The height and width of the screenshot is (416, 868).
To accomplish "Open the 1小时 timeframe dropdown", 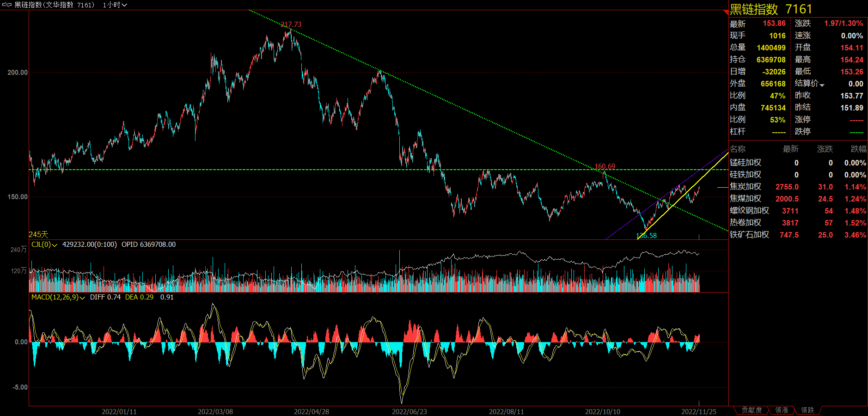I will pos(115,5).
